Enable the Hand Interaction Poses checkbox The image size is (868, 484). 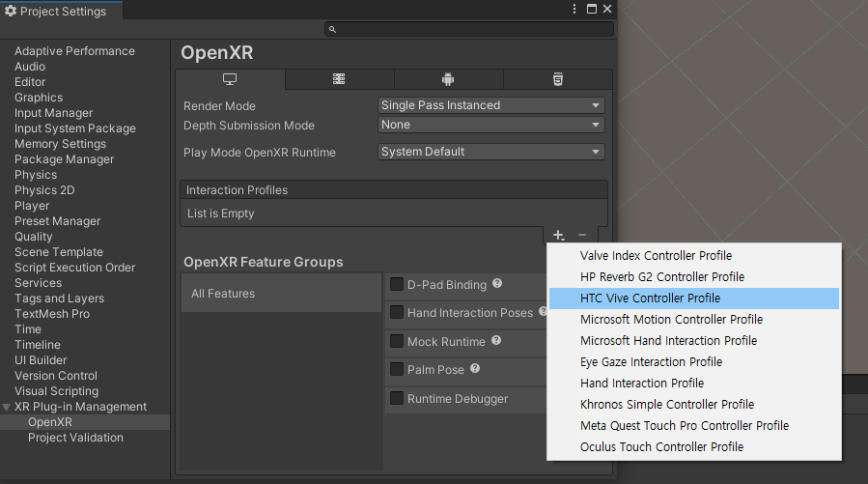tap(397, 312)
